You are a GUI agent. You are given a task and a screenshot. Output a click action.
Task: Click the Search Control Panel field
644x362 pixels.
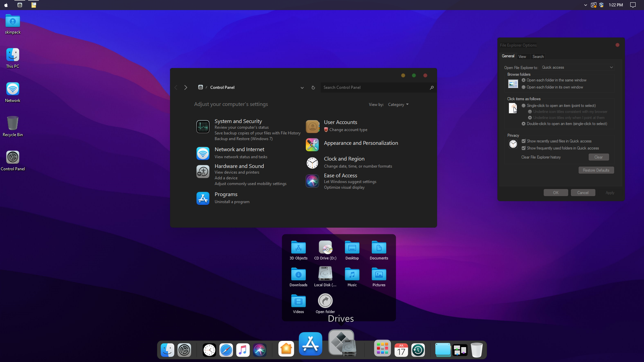[x=374, y=87]
